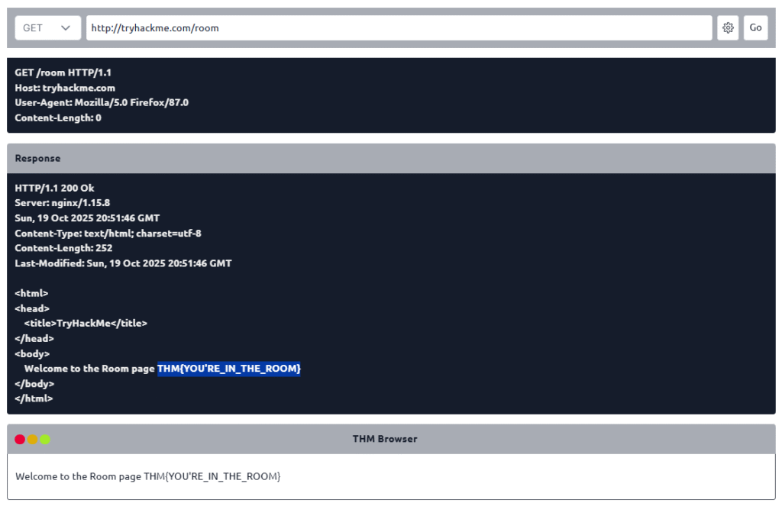The height and width of the screenshot is (532, 782).
Task: Click the Host: tryhackme.com header line
Action: point(65,88)
